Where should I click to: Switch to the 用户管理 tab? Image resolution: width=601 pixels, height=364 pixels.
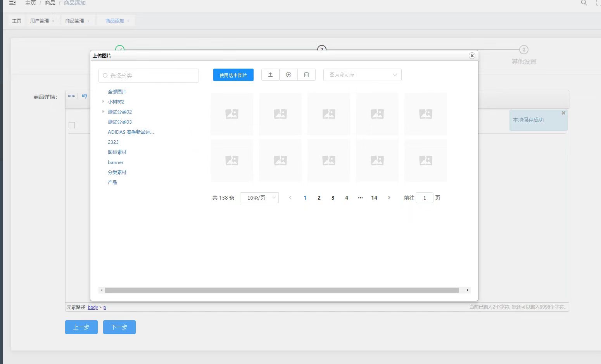(40, 21)
